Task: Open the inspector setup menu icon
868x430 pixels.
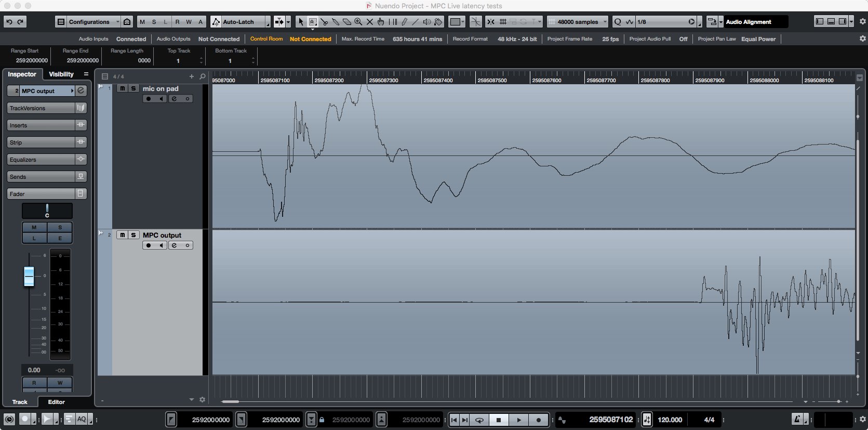Action: pos(86,74)
